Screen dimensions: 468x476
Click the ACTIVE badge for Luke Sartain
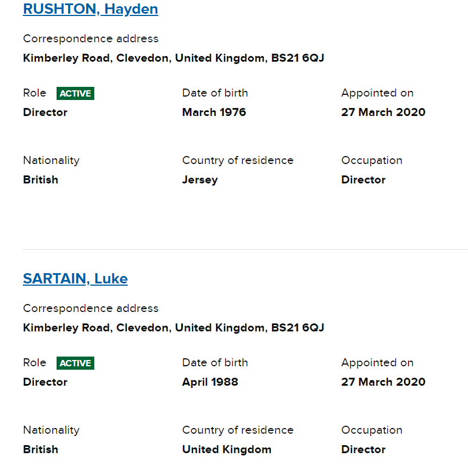(75, 363)
